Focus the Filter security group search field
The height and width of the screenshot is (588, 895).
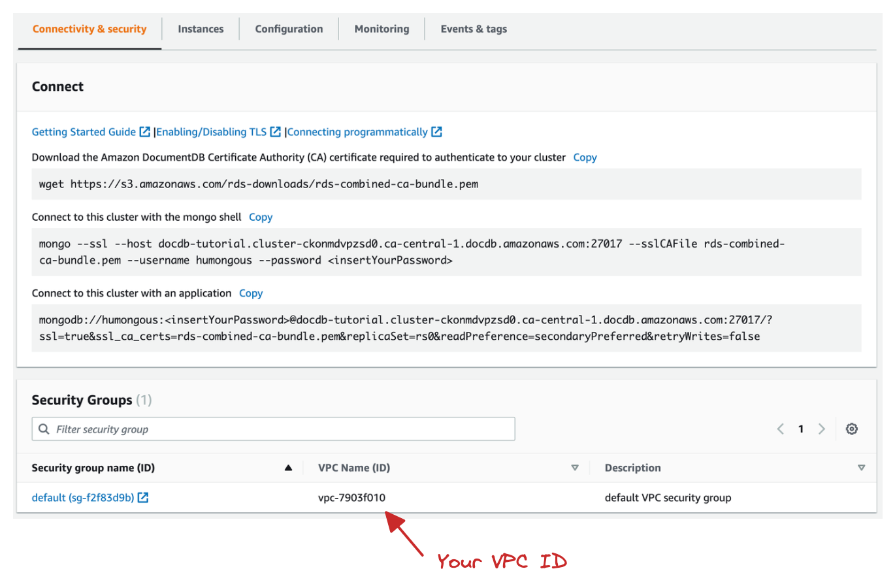coord(273,429)
